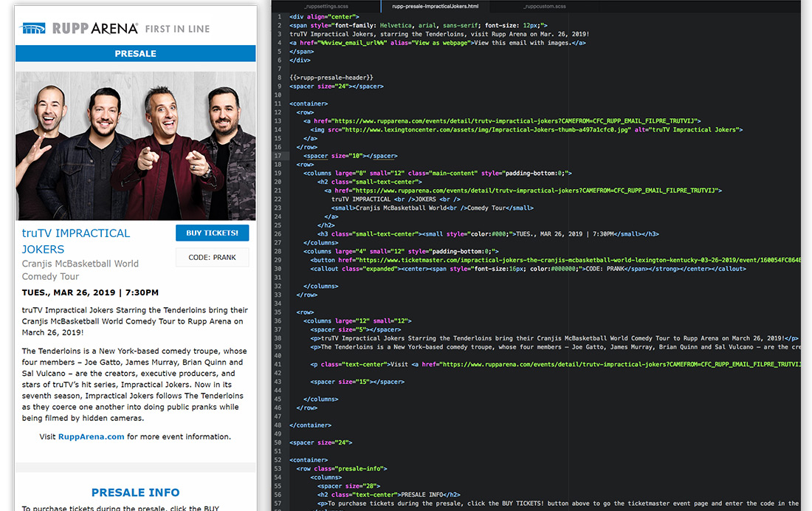The image size is (812, 511).
Task: Switch to the _ruppcustom.scss tab
Action: click(x=544, y=6)
